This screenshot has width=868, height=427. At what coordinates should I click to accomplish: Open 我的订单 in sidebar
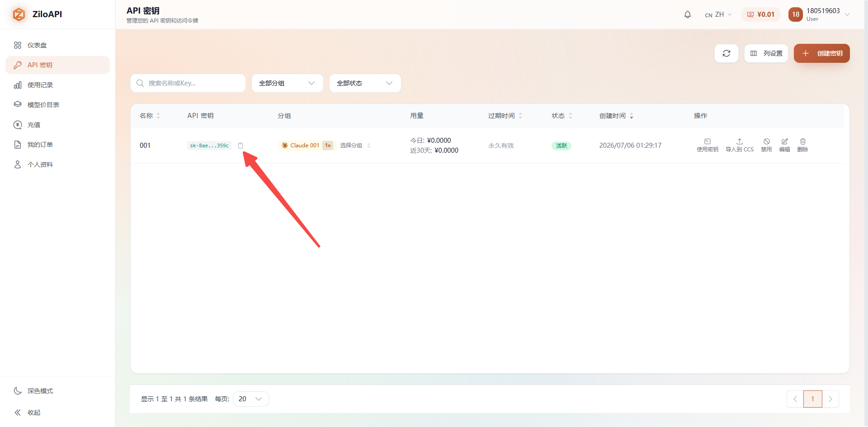click(57, 145)
